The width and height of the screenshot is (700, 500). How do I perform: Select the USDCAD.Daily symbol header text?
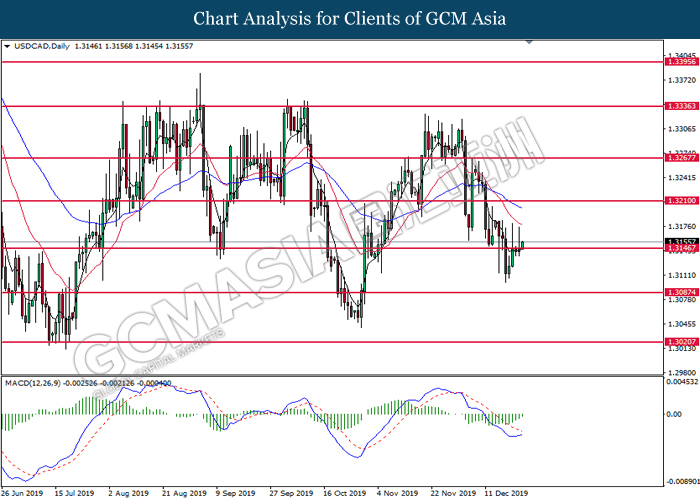(x=42, y=46)
